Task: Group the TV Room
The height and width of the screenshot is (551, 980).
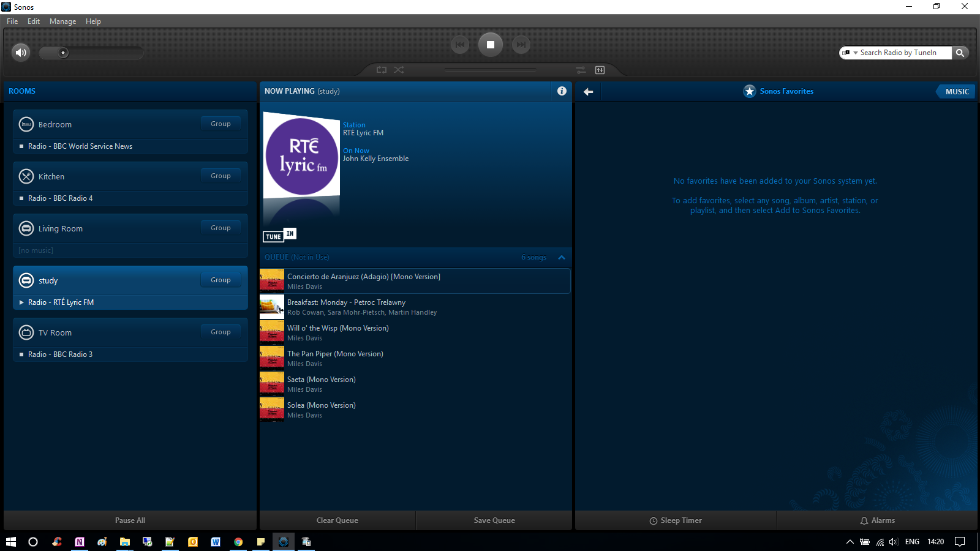Action: pyautogui.click(x=221, y=332)
